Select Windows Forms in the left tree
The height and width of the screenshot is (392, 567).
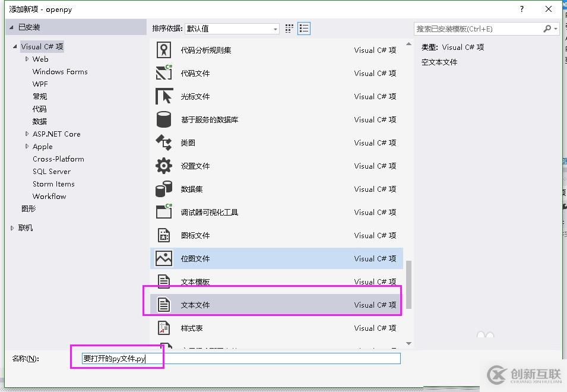pyautogui.click(x=60, y=71)
